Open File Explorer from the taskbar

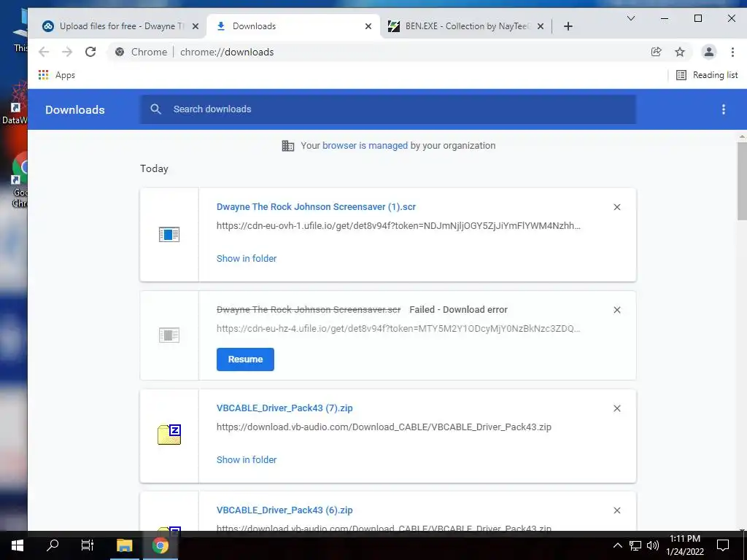[x=124, y=545]
